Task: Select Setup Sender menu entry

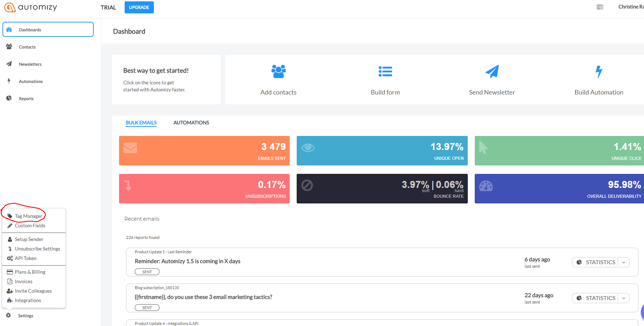Action: pyautogui.click(x=29, y=239)
